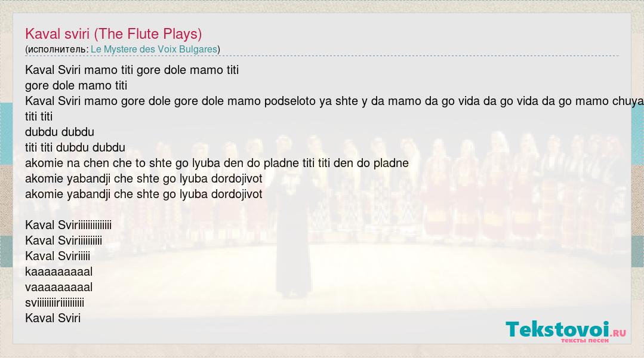Click the 'titi titi dubdu dubdu' line
This screenshot has width=644, height=358.
(75, 147)
